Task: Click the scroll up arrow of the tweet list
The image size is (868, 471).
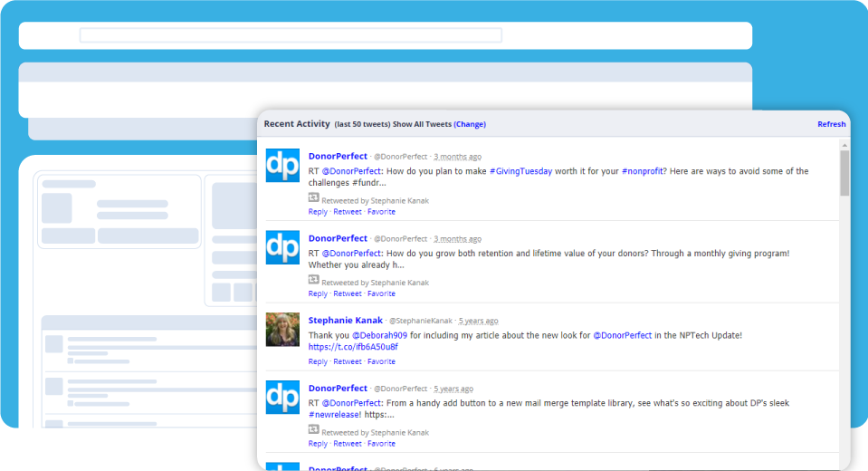Action: click(844, 145)
